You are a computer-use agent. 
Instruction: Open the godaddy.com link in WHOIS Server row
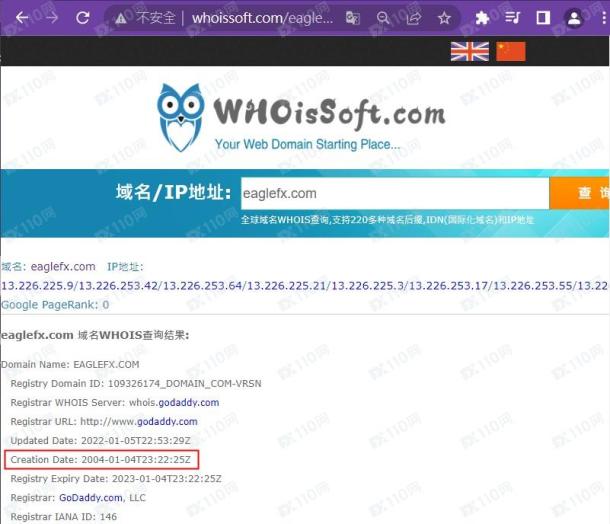188,403
